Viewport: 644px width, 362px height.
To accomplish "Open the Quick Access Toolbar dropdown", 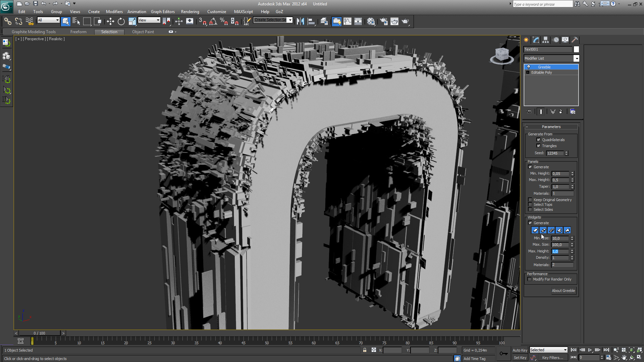I will click(74, 4).
